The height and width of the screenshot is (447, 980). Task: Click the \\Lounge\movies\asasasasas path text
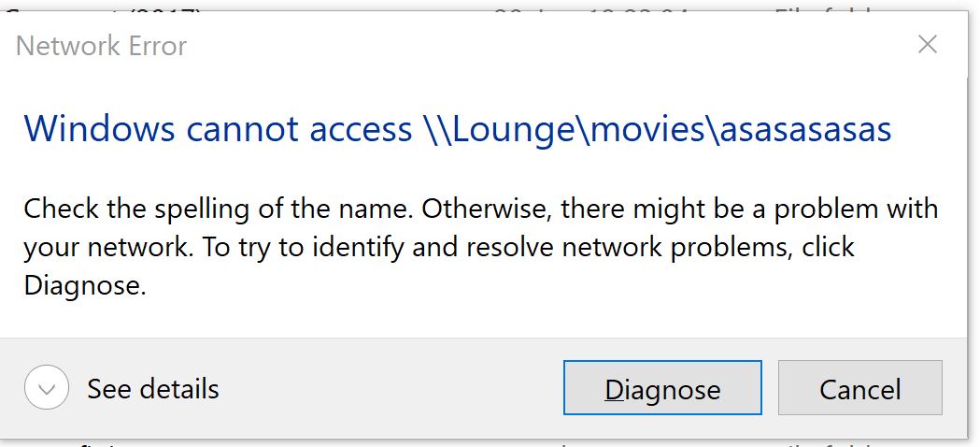[x=652, y=129]
